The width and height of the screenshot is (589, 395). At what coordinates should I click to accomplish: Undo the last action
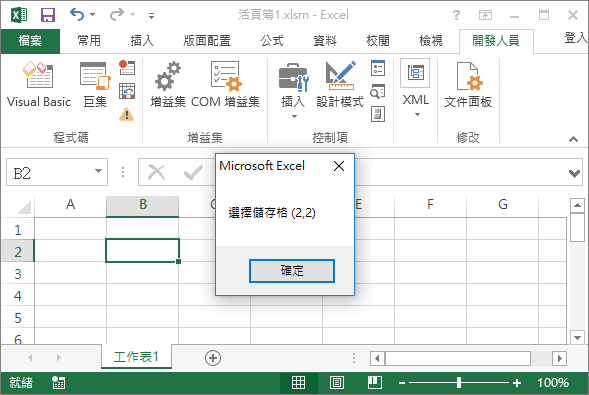[x=77, y=15]
